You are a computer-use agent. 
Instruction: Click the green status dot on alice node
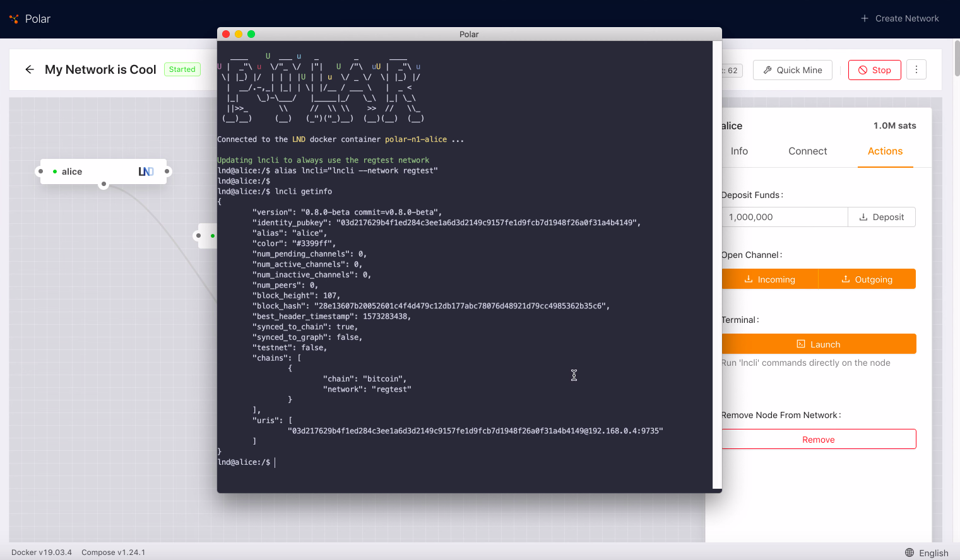pos(55,172)
